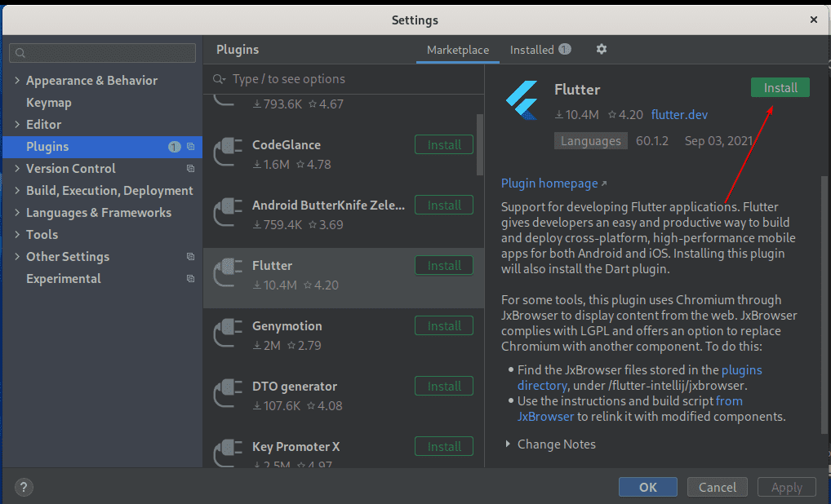Open the Plugin homepage link

pos(549,183)
